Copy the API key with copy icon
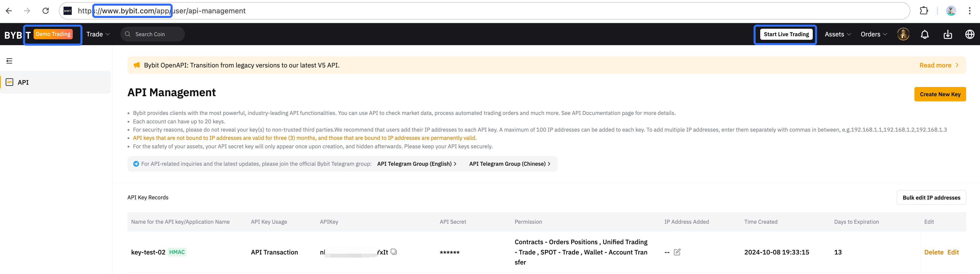 tap(394, 252)
